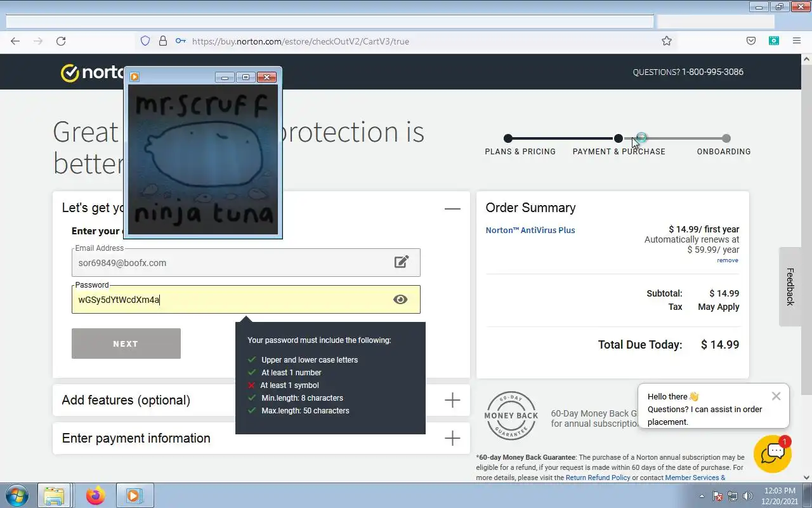The height and width of the screenshot is (508, 812).
Task: Click the padlock site security icon
Action: (163, 41)
